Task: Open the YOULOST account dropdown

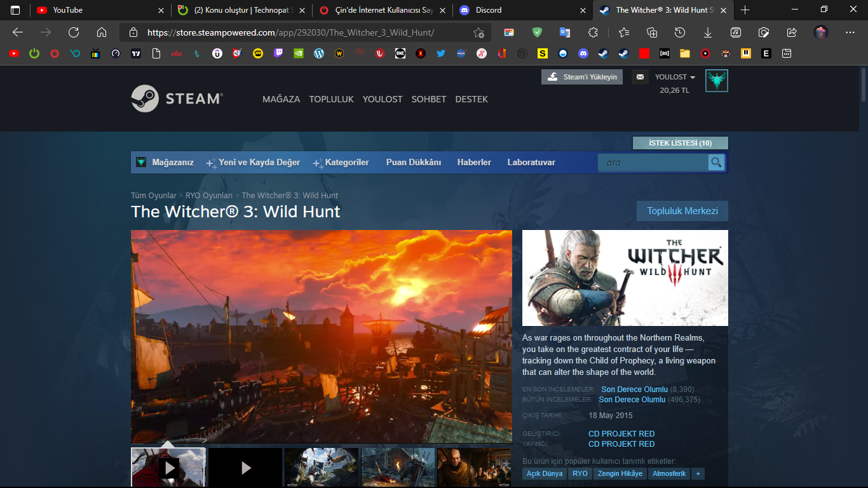Action: [675, 77]
